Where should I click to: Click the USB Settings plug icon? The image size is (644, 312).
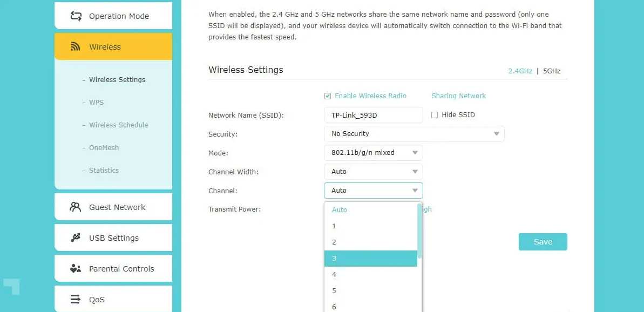[76, 238]
